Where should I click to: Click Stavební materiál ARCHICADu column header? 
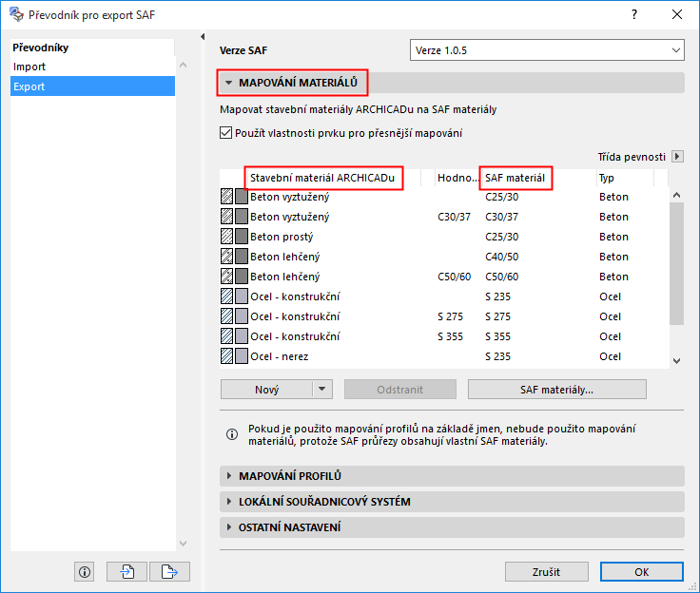coord(322,178)
